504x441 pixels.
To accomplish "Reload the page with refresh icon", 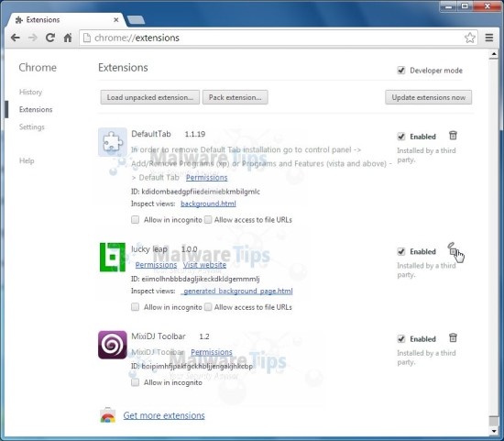I will pyautogui.click(x=50, y=38).
